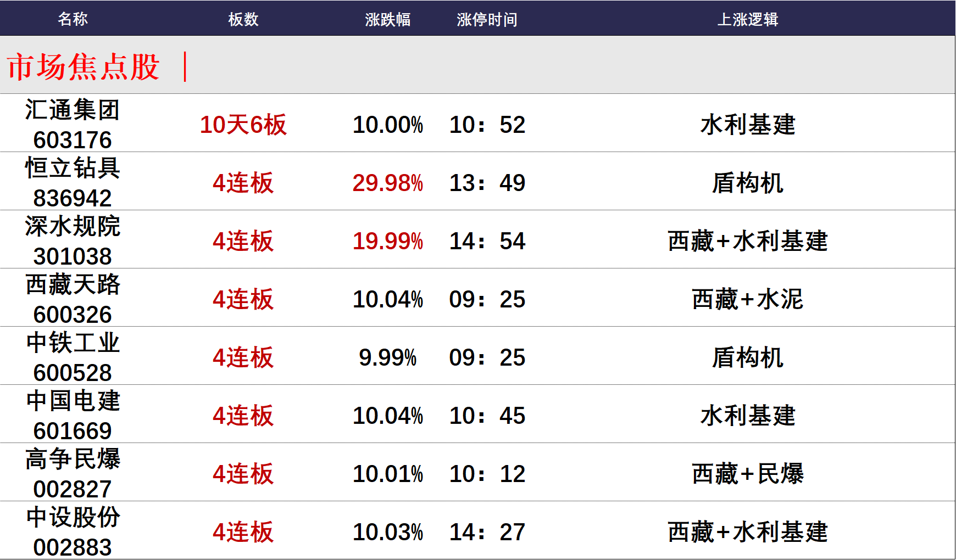
Task: Click stock code 600528
Action: coord(73,373)
